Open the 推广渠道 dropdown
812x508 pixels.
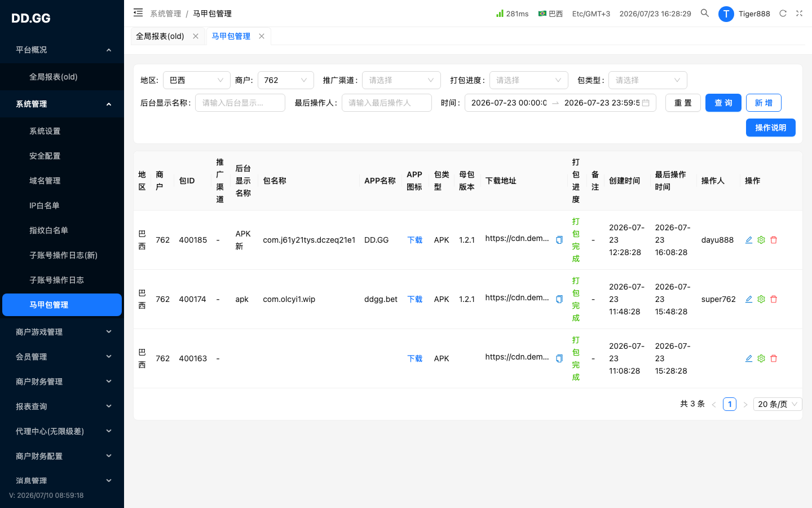coord(401,80)
